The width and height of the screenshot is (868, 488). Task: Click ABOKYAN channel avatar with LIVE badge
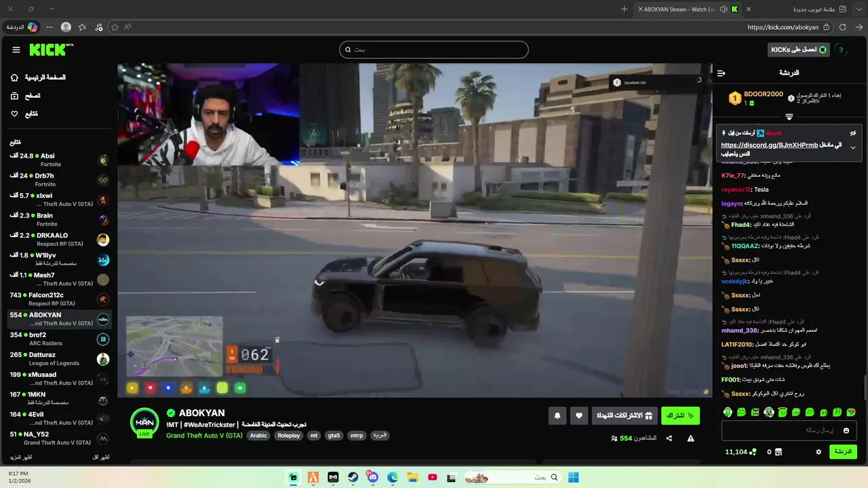pyautogui.click(x=144, y=423)
